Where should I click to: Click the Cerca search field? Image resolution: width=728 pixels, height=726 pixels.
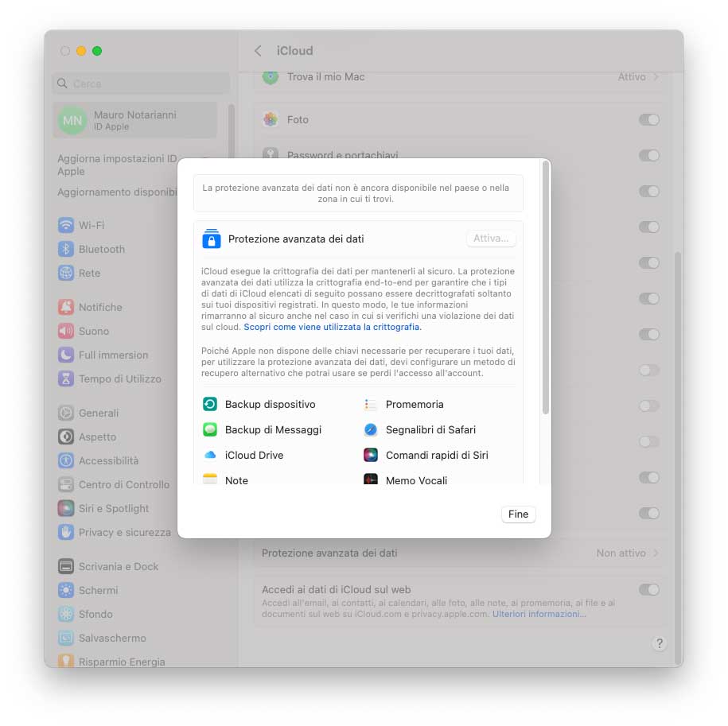[141, 83]
